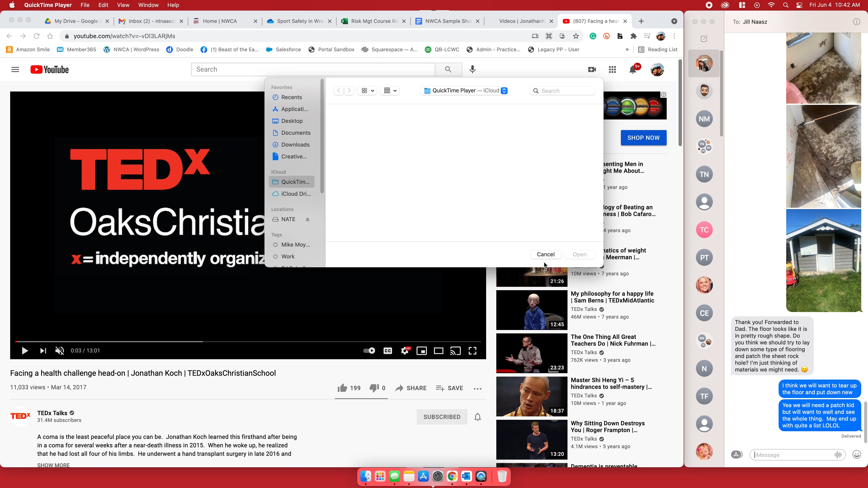Bookmark this page star icon
This screenshot has height=488, width=868.
pos(576,36)
